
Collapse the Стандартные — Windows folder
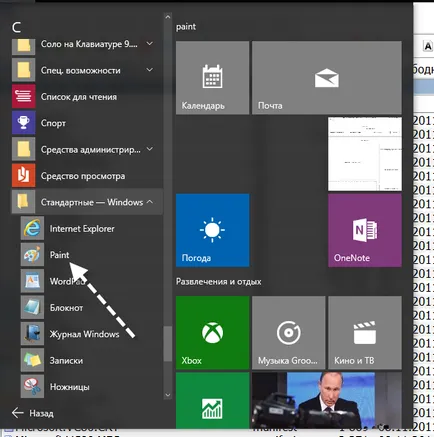tap(87, 202)
